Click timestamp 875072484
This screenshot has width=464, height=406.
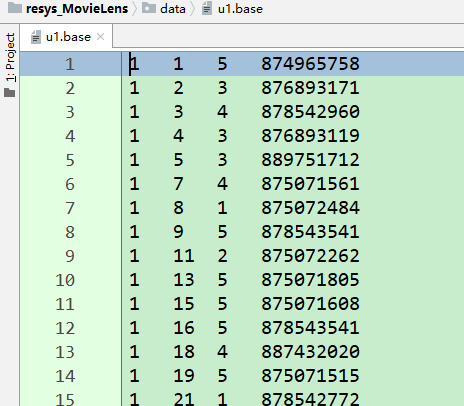[x=310, y=208]
